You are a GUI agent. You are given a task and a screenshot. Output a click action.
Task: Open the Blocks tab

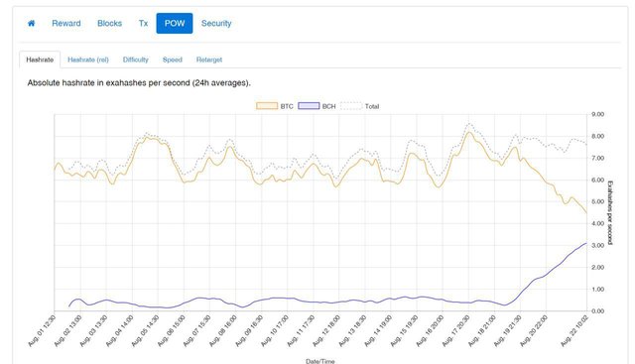pos(109,23)
